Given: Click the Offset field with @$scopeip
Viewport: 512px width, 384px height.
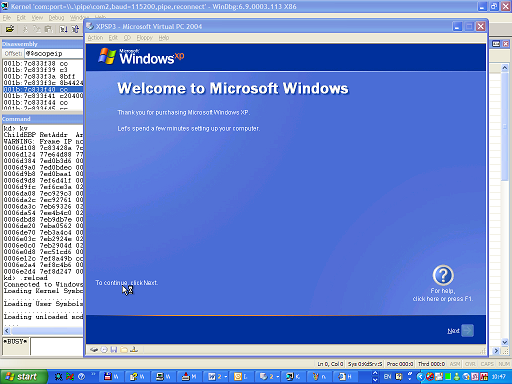Looking at the screenshot, I should pos(54,54).
